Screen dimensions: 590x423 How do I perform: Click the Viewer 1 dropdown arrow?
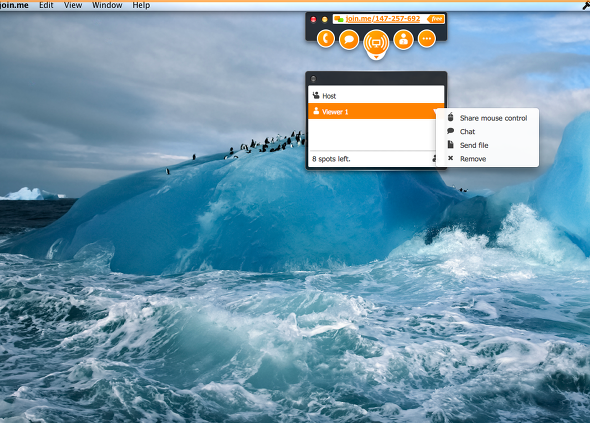pyautogui.click(x=435, y=111)
